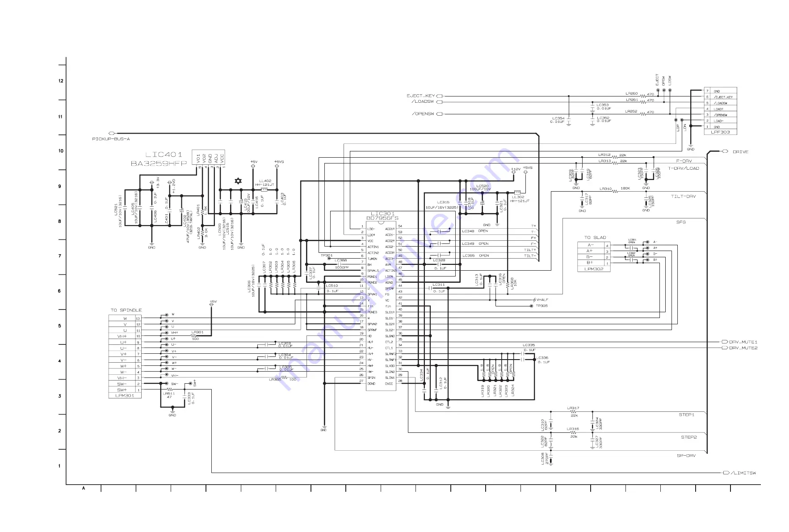The image size is (789, 532).
Task: Click the LR511 resistor label
Action: (169, 394)
